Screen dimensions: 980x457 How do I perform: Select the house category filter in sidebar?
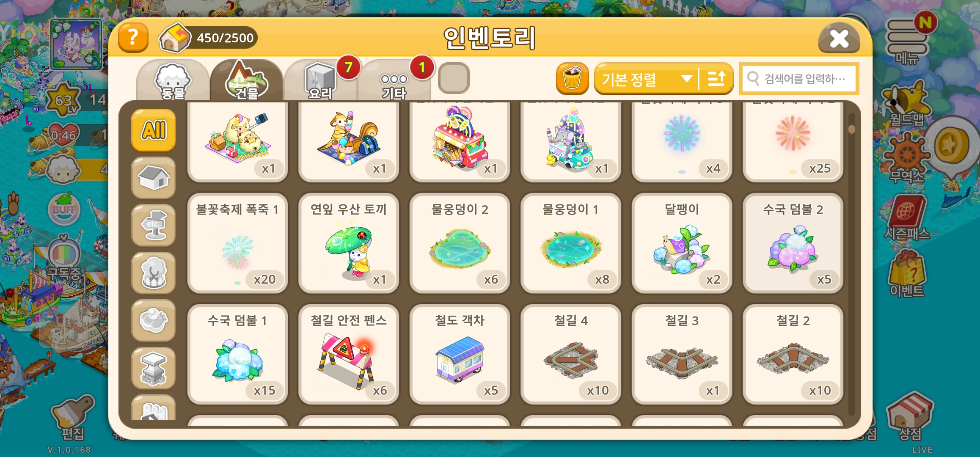[x=154, y=178]
